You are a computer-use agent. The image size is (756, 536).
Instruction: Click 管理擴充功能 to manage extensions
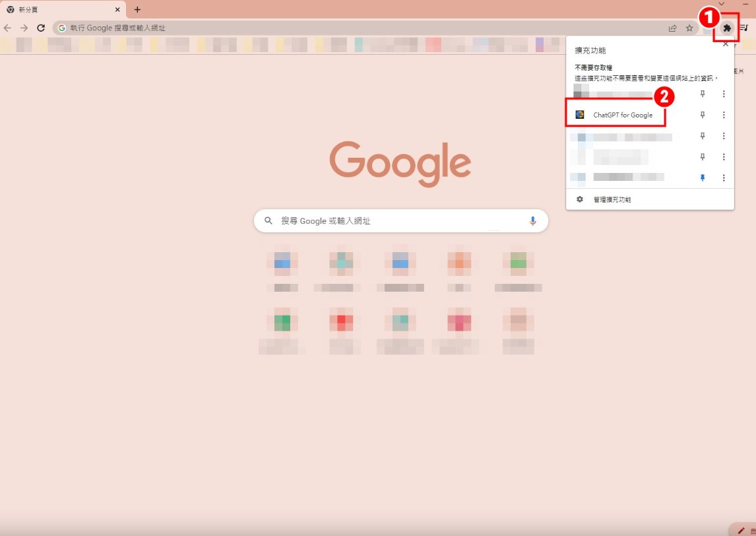click(612, 199)
